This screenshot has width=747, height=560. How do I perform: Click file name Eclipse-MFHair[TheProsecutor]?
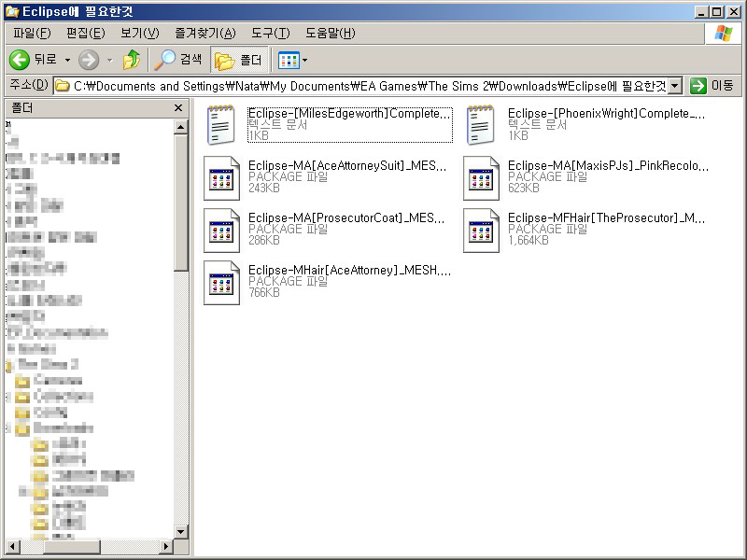coord(606,218)
